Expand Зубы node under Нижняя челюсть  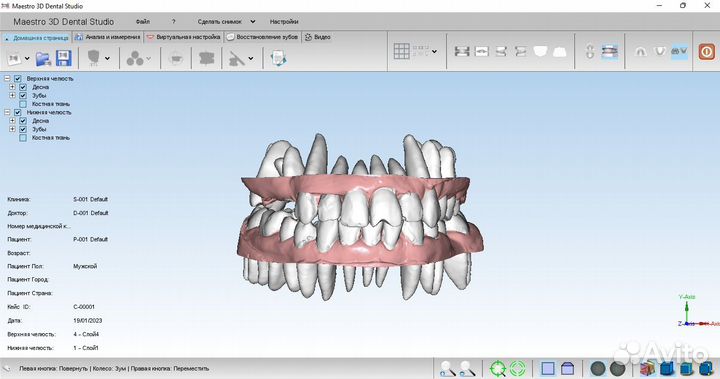tap(12, 129)
